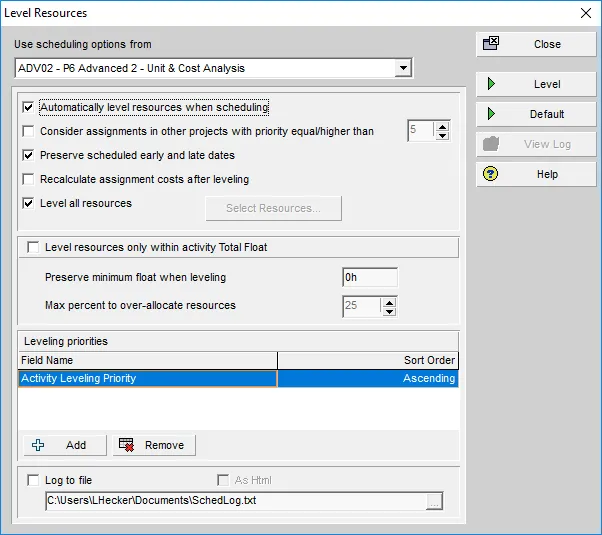
Task: Click the Close button icon
Action: tap(491, 44)
